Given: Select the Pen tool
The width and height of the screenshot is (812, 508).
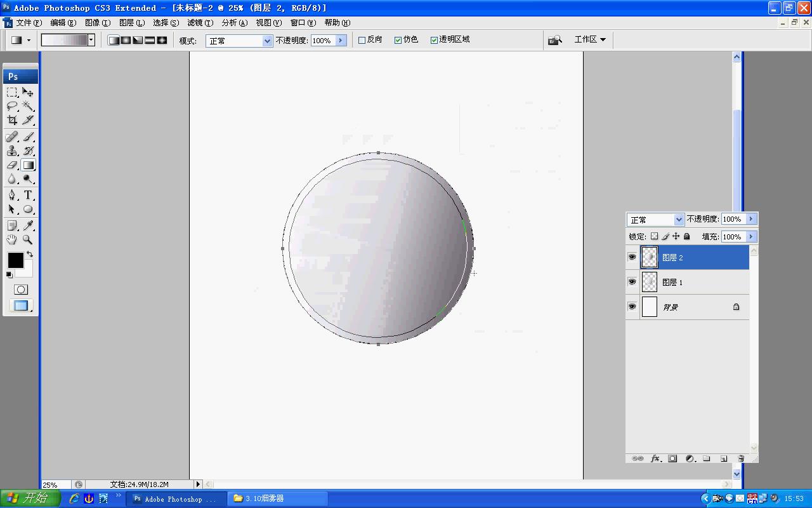Looking at the screenshot, I should pyautogui.click(x=12, y=195).
